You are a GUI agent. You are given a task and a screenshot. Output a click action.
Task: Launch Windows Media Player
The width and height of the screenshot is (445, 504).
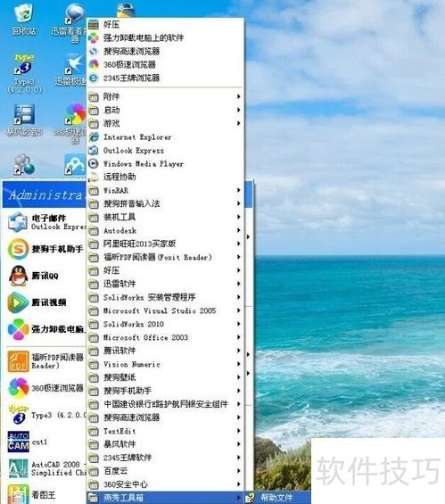pos(165,164)
